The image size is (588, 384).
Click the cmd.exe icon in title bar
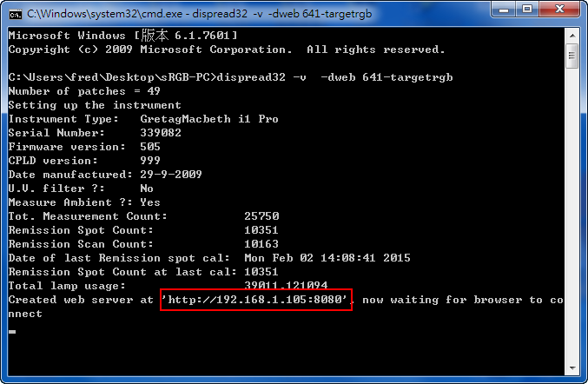coord(16,14)
